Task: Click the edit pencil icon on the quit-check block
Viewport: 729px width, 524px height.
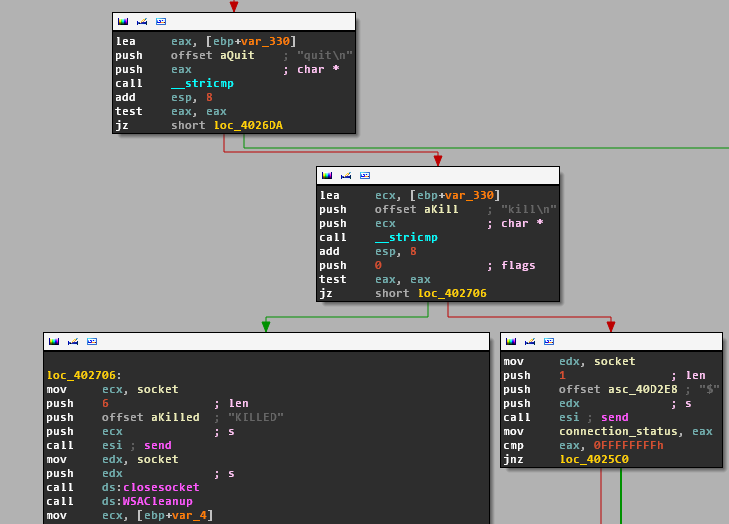Action: (141, 21)
